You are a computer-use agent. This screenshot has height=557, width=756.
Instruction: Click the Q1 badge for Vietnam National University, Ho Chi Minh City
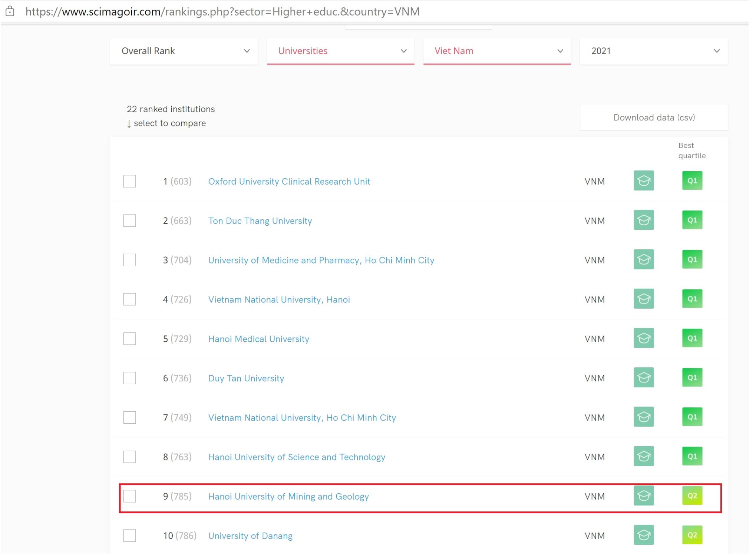point(692,417)
